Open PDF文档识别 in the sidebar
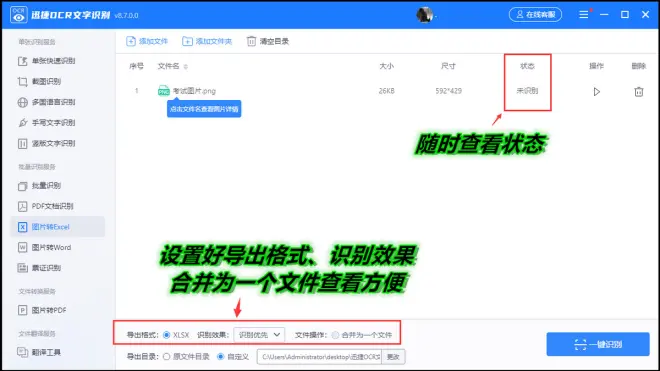The height and width of the screenshot is (371, 660). click(45, 206)
